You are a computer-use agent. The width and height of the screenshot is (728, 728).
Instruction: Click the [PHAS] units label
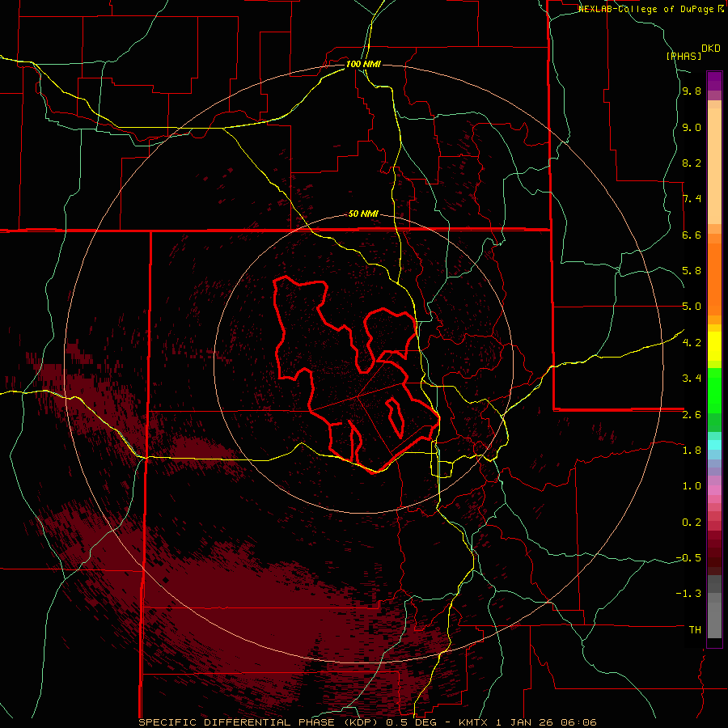tap(684, 56)
